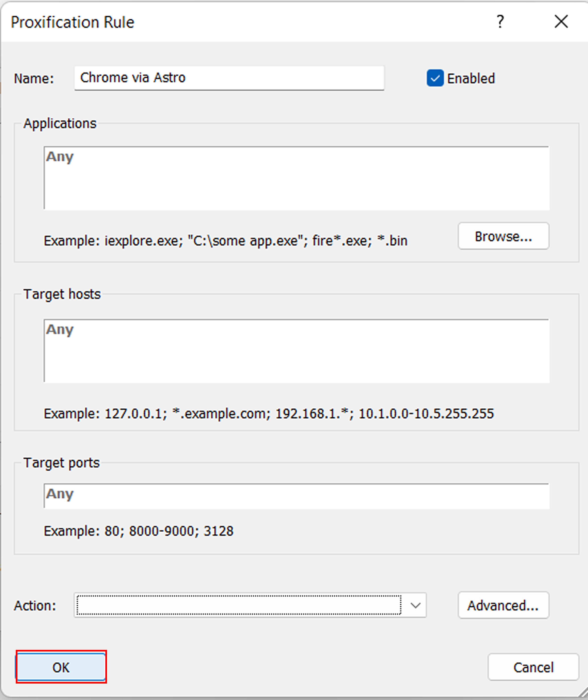The image size is (588, 700).
Task: Click the Name field containing Chrome via Astro
Action: [x=229, y=78]
